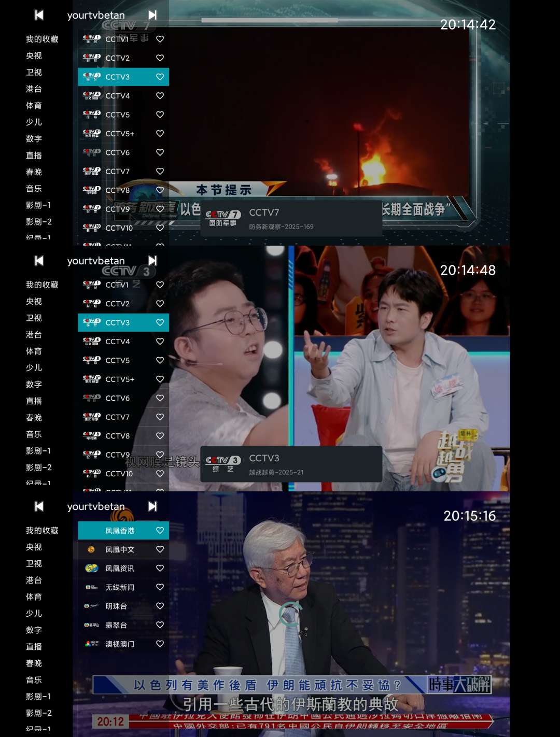
Task: Select the 翡翠台 channel row
Action: [x=123, y=625]
